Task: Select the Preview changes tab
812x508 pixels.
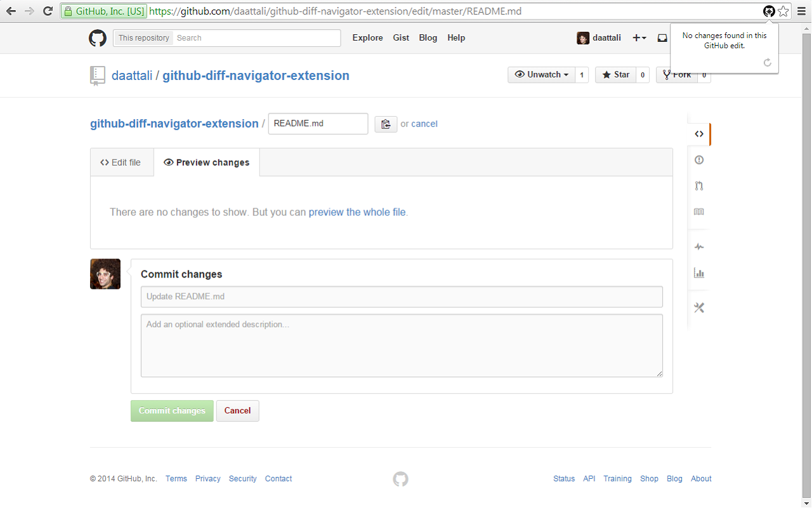Action: tap(207, 163)
